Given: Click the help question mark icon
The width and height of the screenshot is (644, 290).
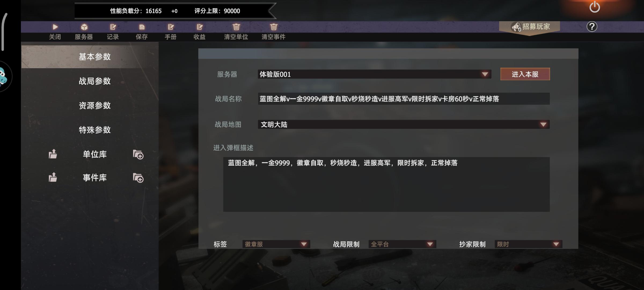Looking at the screenshot, I should tap(592, 27).
